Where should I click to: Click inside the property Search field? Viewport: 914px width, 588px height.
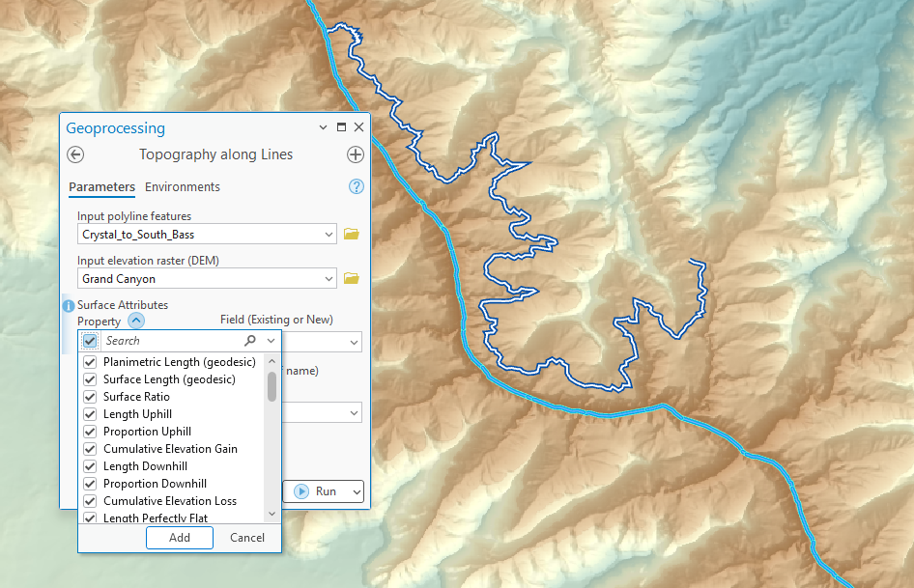point(172,340)
